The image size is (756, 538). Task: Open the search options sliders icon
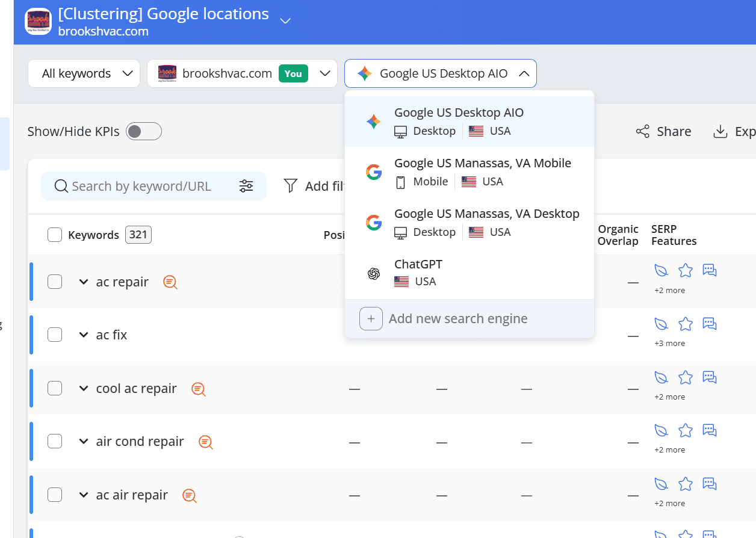click(x=246, y=186)
